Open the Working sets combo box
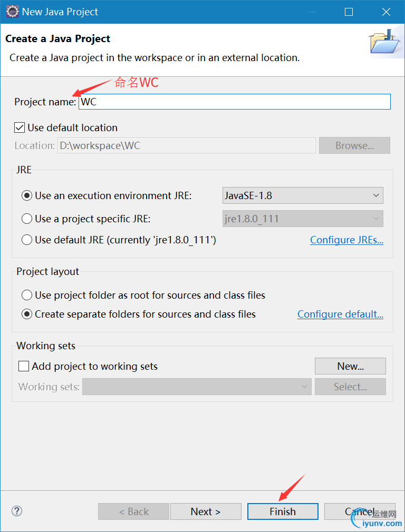This screenshot has width=405, height=532. [x=197, y=387]
